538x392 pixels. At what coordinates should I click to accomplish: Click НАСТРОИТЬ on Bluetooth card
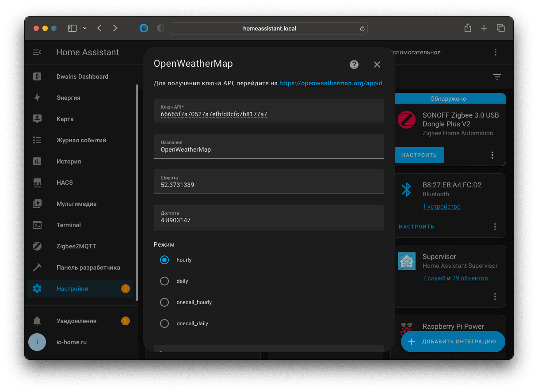416,227
